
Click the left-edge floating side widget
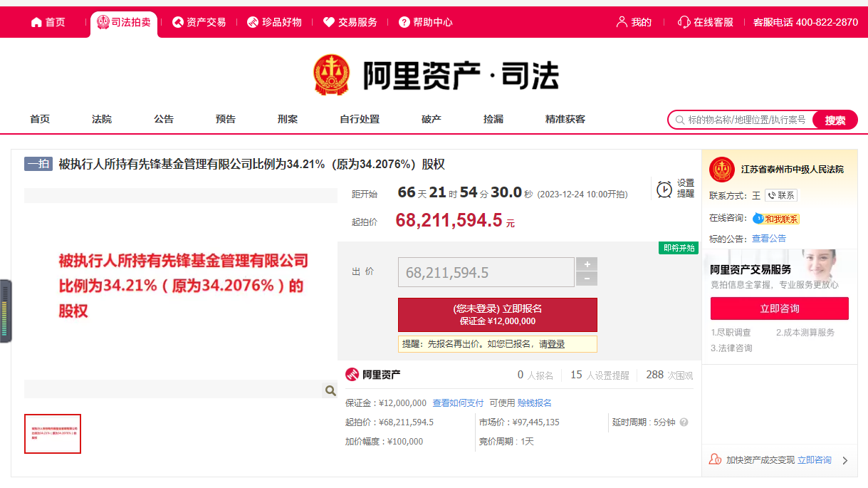click(6, 311)
